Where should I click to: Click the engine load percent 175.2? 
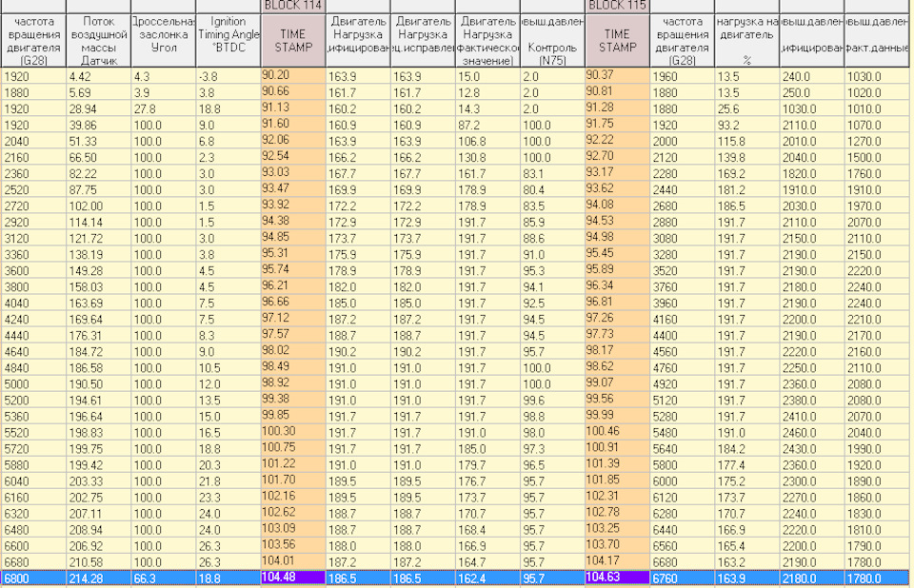746,481
